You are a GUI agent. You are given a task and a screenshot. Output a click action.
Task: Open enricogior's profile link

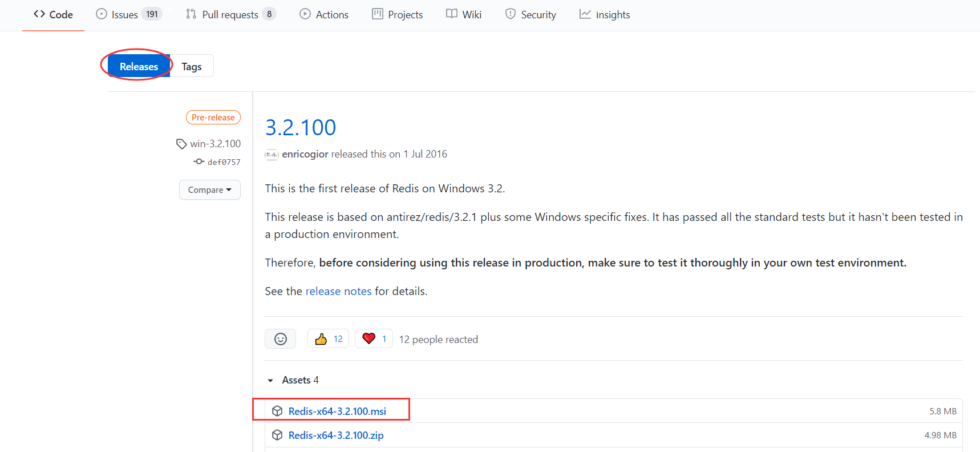pos(305,154)
